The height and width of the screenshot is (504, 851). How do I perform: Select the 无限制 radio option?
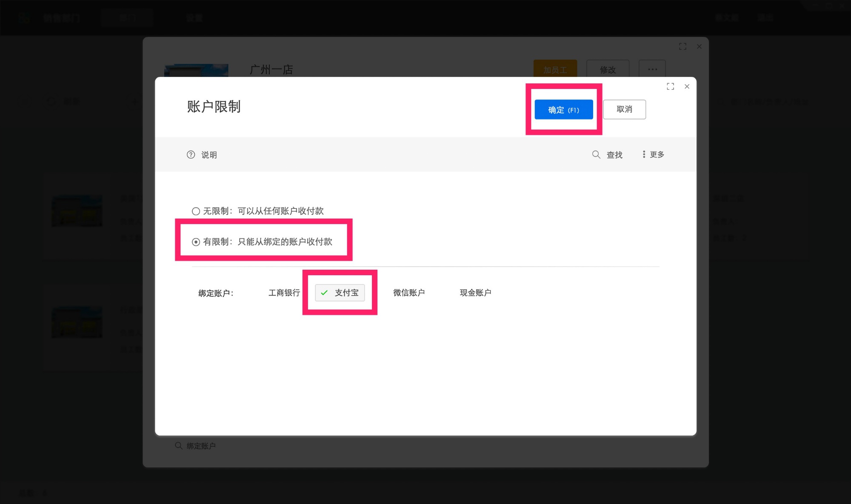[x=195, y=211]
